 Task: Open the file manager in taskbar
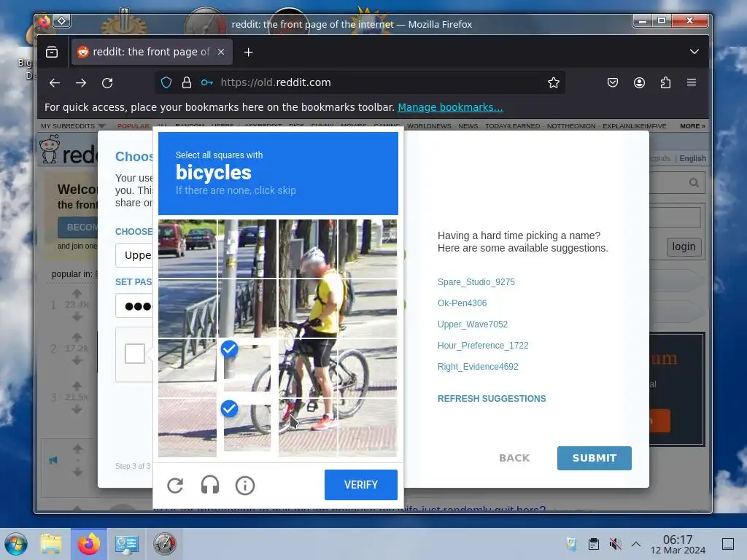click(51, 544)
